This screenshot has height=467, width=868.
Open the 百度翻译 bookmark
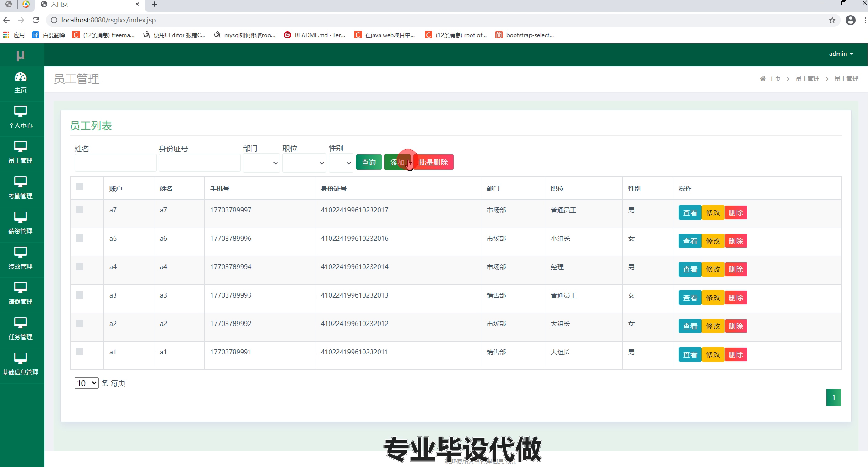coord(49,35)
